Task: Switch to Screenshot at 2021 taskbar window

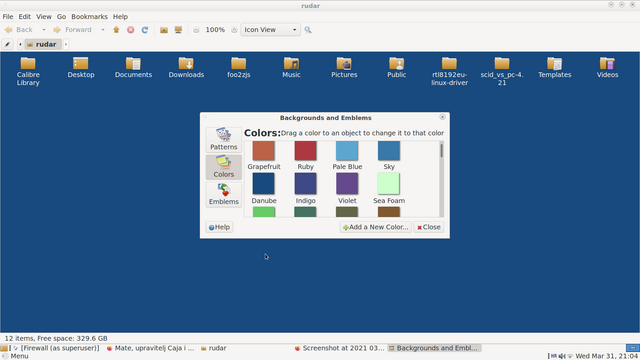Action: click(x=339, y=348)
